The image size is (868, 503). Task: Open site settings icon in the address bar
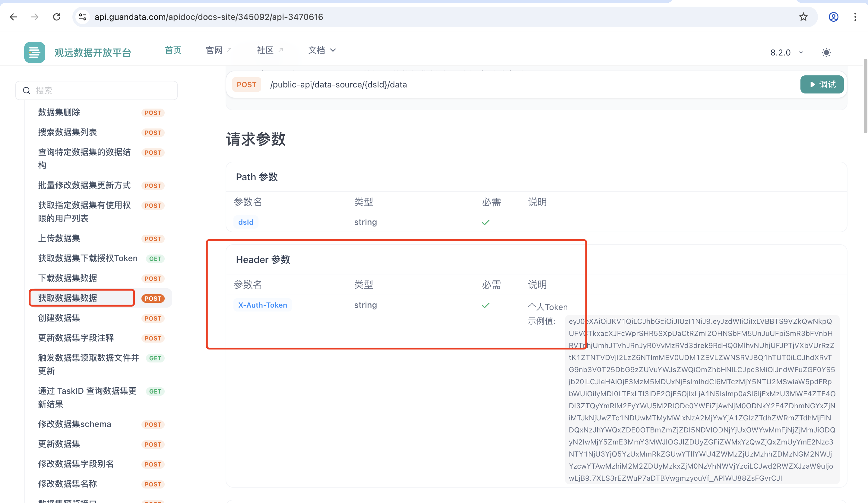pos(82,17)
